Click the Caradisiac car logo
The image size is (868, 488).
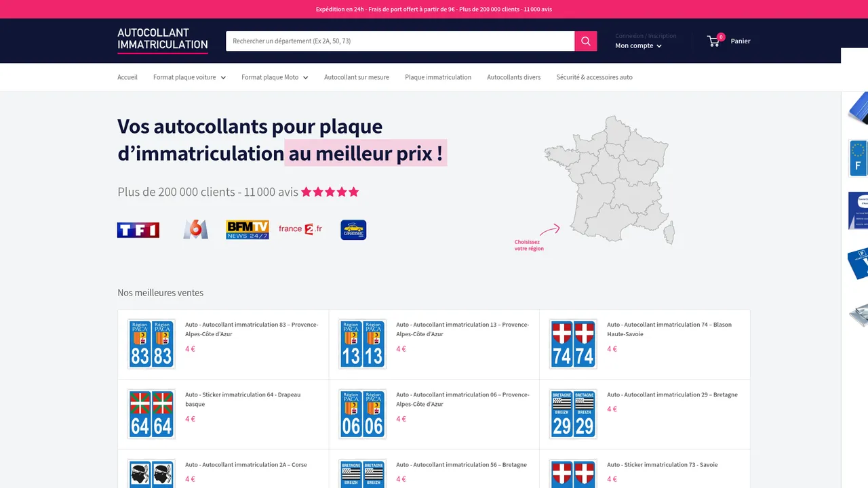(353, 230)
